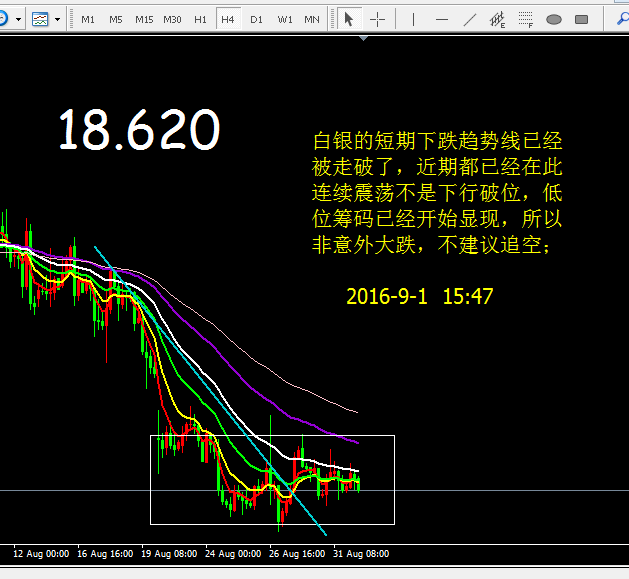
Task: Expand the dropdown beside the blue clock icon
Action: click(x=18, y=19)
